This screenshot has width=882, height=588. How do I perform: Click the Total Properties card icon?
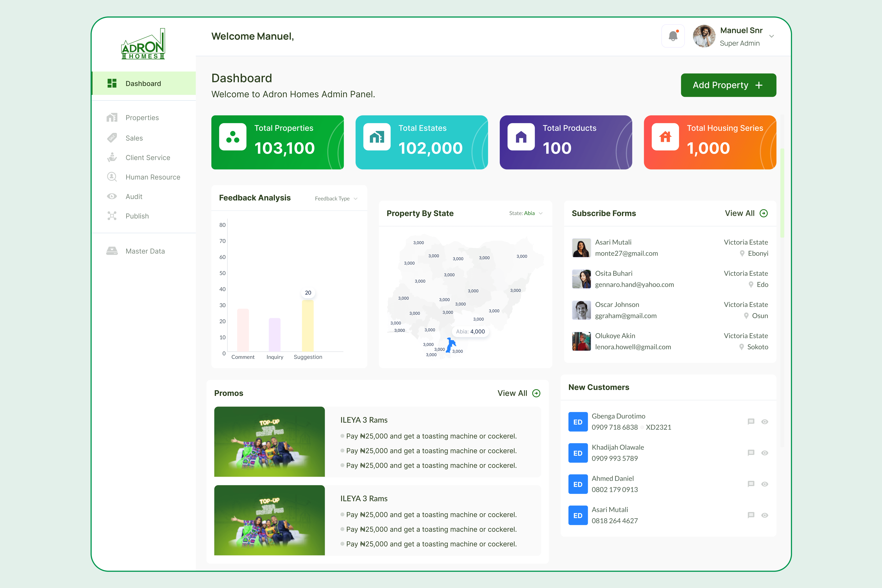click(x=233, y=137)
